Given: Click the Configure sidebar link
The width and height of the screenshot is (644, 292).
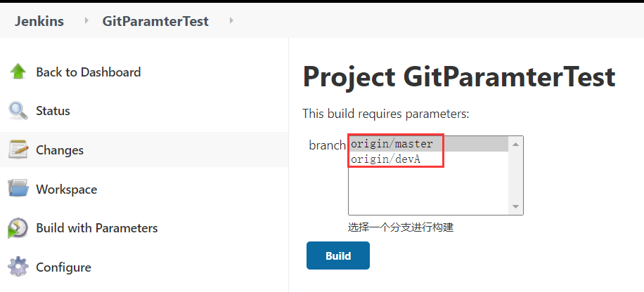Looking at the screenshot, I should coord(63,267).
